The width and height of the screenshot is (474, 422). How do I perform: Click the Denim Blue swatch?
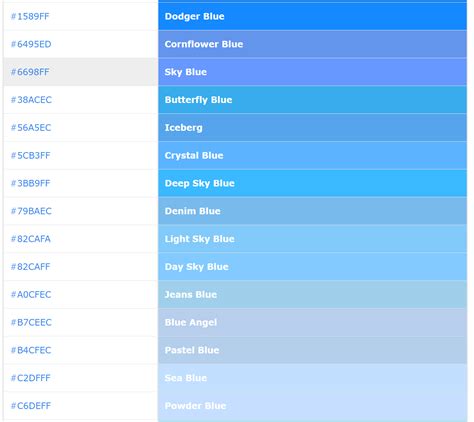tap(312, 211)
